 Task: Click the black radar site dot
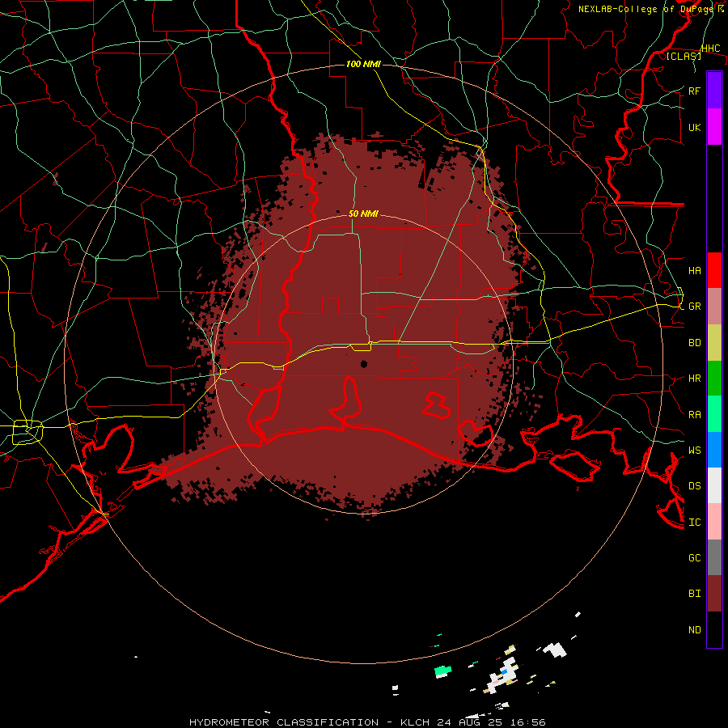[364, 364]
